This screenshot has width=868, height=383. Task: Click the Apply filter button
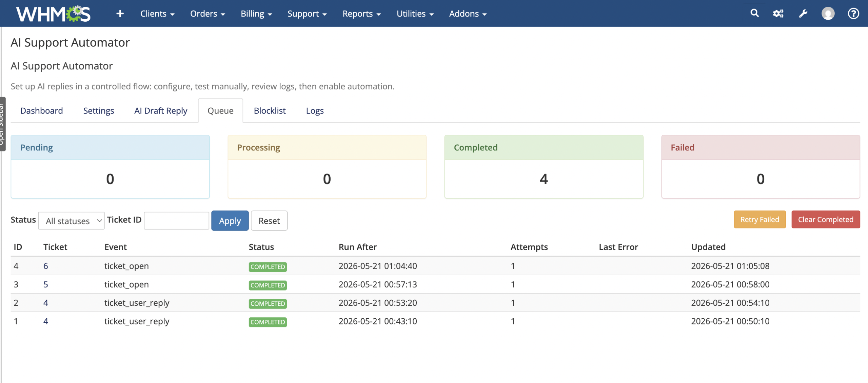[x=230, y=221]
